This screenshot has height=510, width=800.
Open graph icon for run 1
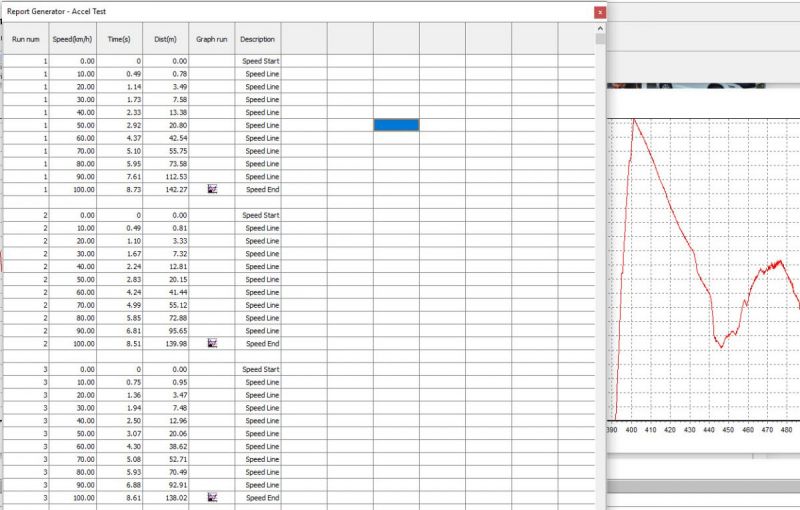pyautogui.click(x=212, y=189)
